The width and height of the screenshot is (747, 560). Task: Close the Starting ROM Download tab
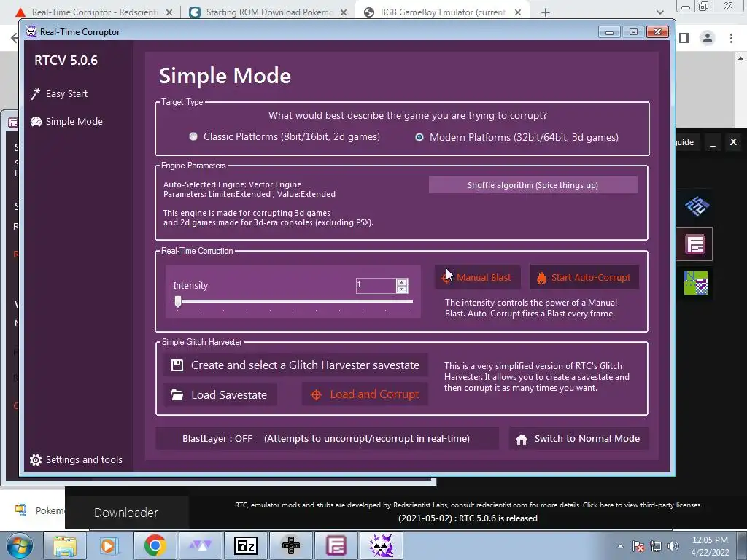(344, 12)
